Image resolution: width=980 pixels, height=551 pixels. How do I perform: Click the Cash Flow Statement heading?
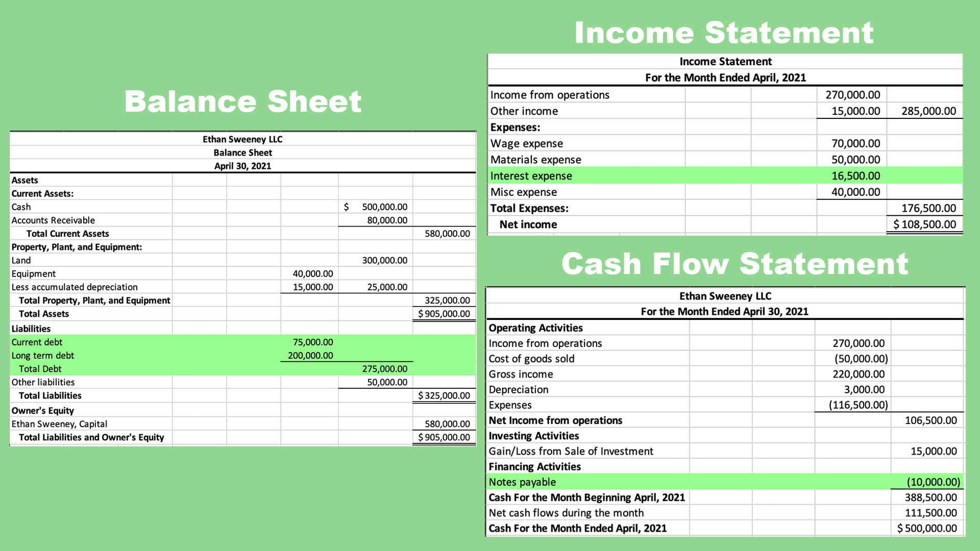[x=735, y=264]
